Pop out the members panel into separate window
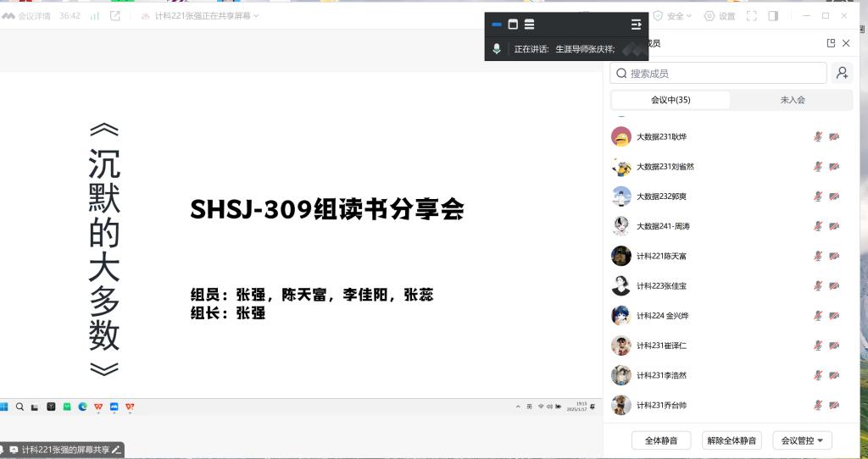Viewport: 868px width, 459px height. tap(831, 43)
